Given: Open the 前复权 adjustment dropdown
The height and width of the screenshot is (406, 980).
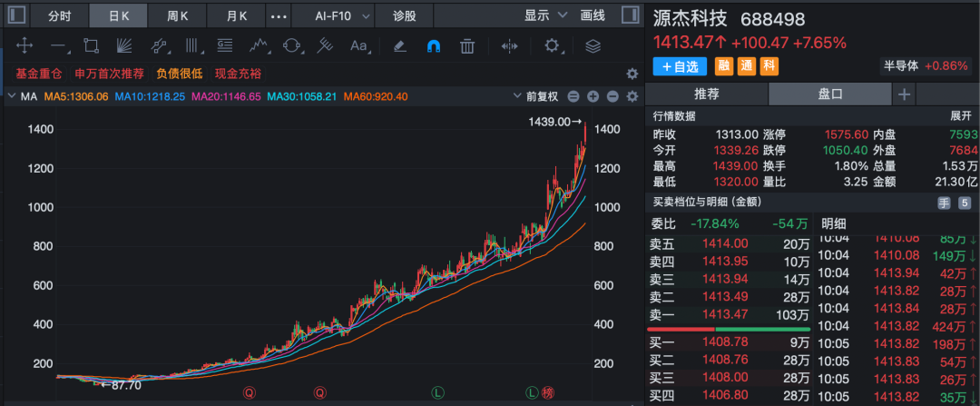Looking at the screenshot, I should coord(542,96).
